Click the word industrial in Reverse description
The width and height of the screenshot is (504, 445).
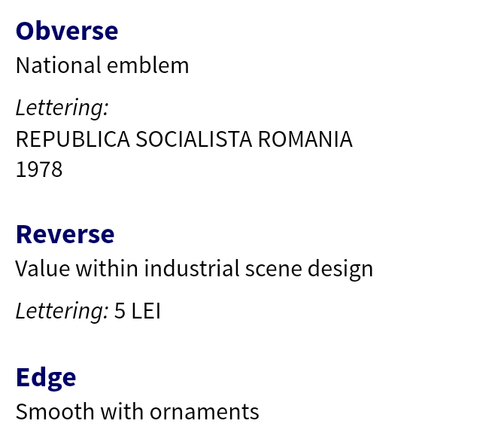[x=192, y=268]
